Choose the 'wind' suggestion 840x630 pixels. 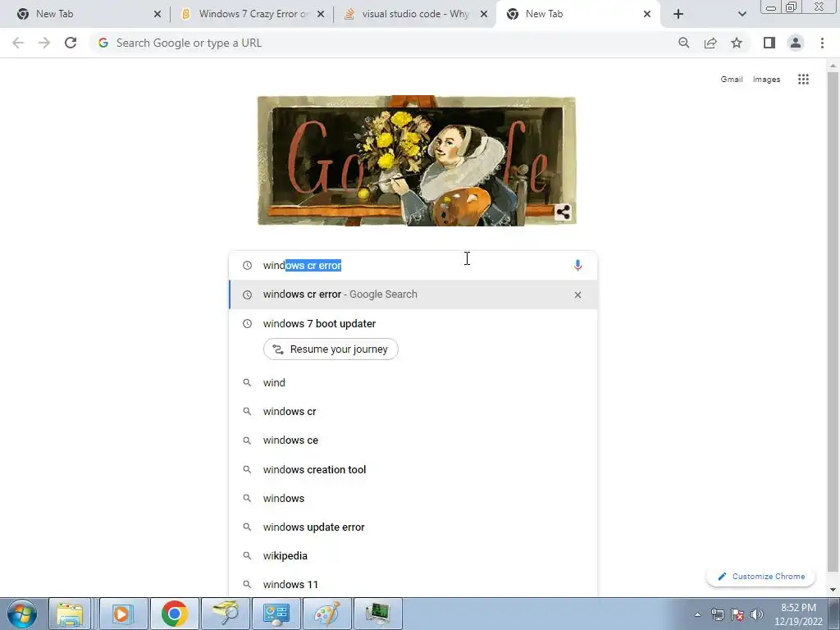pyautogui.click(x=413, y=382)
